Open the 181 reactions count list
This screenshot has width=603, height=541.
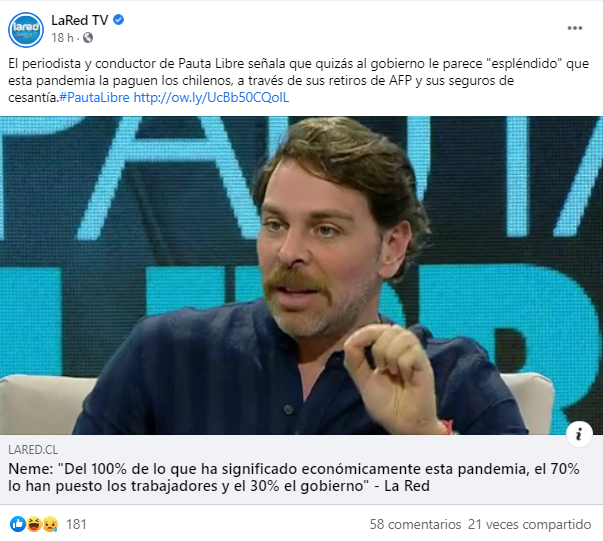click(x=76, y=524)
